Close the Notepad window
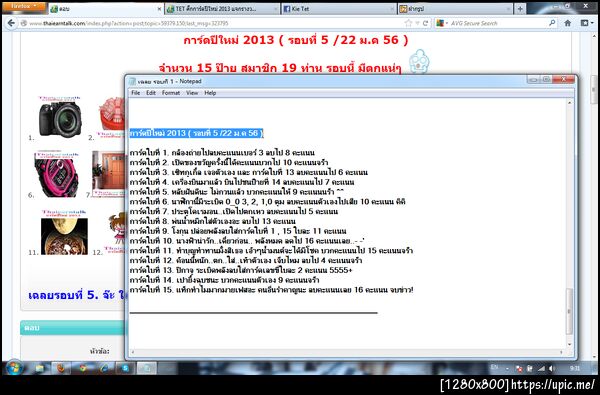 pyautogui.click(x=564, y=79)
